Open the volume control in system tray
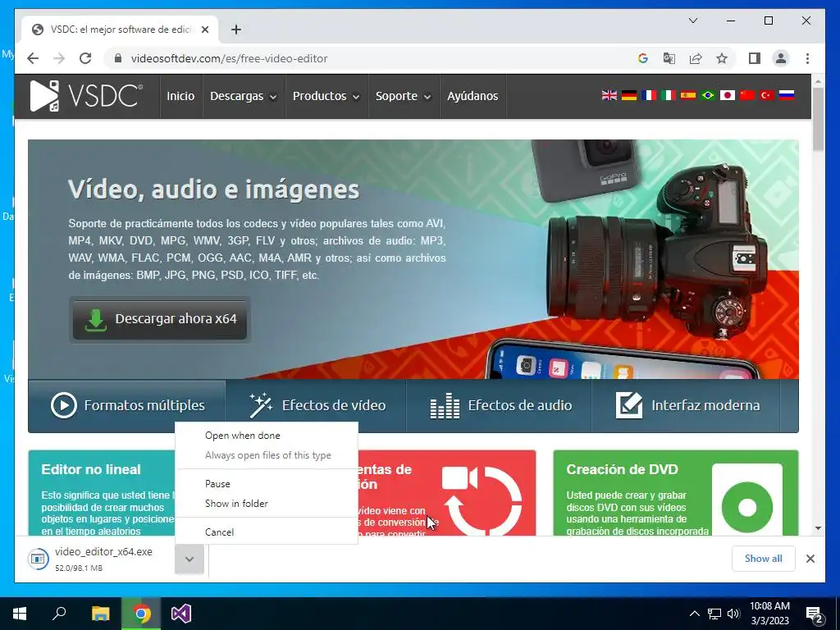 click(x=733, y=614)
